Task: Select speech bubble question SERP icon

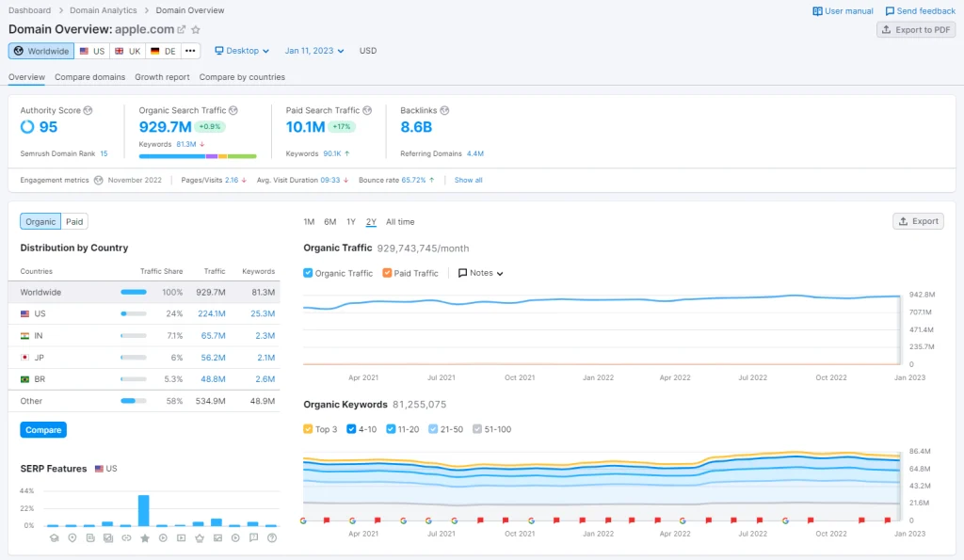Action: [254, 537]
